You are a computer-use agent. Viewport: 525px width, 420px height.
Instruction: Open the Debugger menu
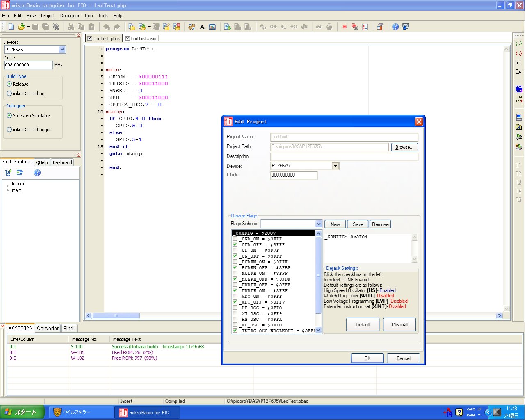[70, 16]
